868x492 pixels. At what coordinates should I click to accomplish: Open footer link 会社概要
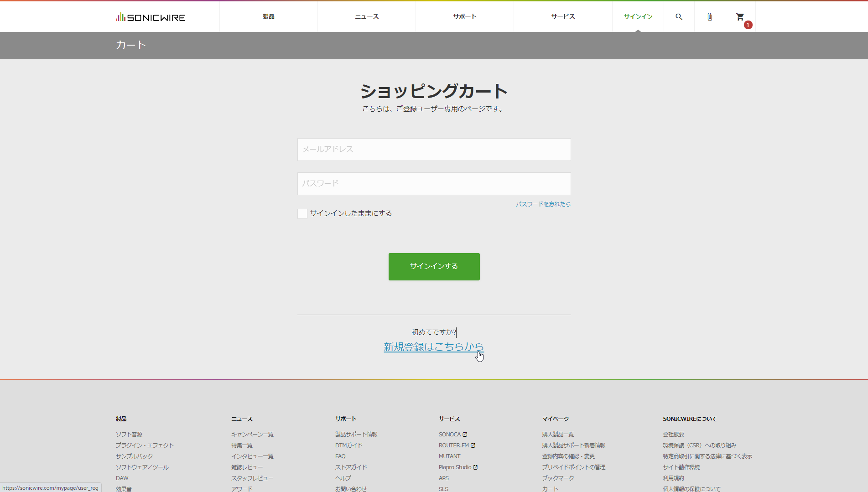[673, 435]
